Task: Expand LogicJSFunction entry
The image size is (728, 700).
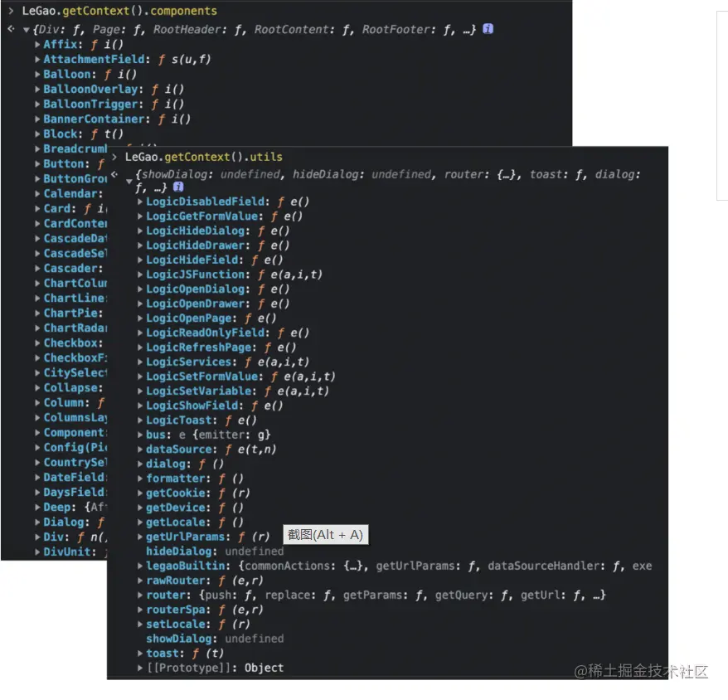Action: pos(140,275)
